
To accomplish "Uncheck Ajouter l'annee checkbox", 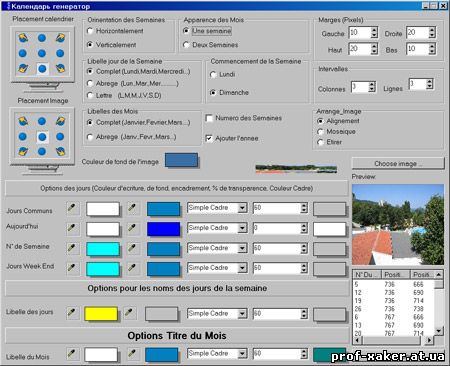I will 209,138.
